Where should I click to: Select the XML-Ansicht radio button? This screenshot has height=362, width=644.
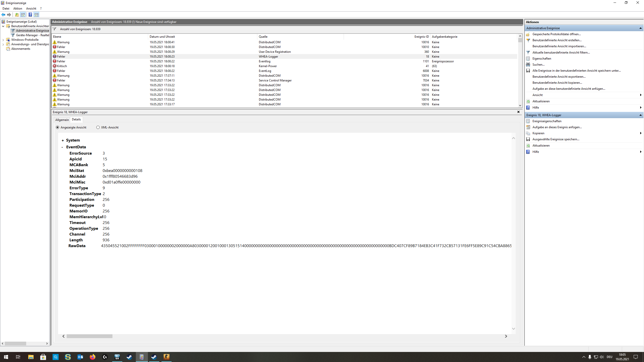tap(98, 127)
